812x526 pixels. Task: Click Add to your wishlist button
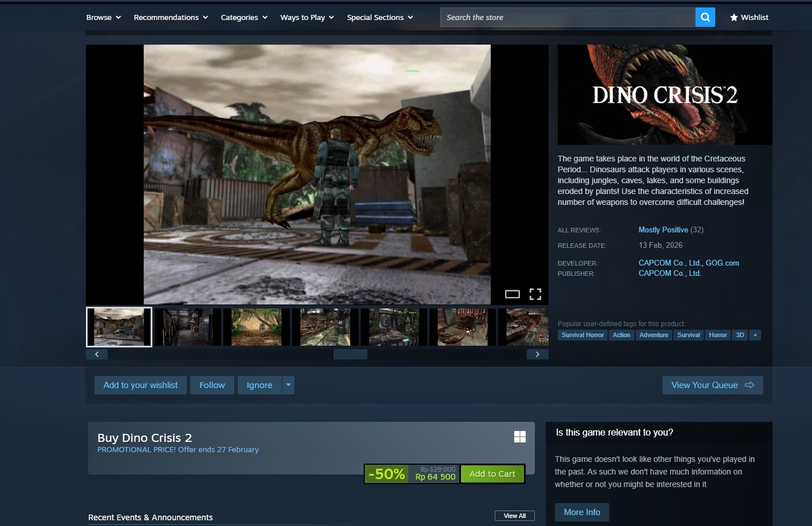click(x=140, y=385)
